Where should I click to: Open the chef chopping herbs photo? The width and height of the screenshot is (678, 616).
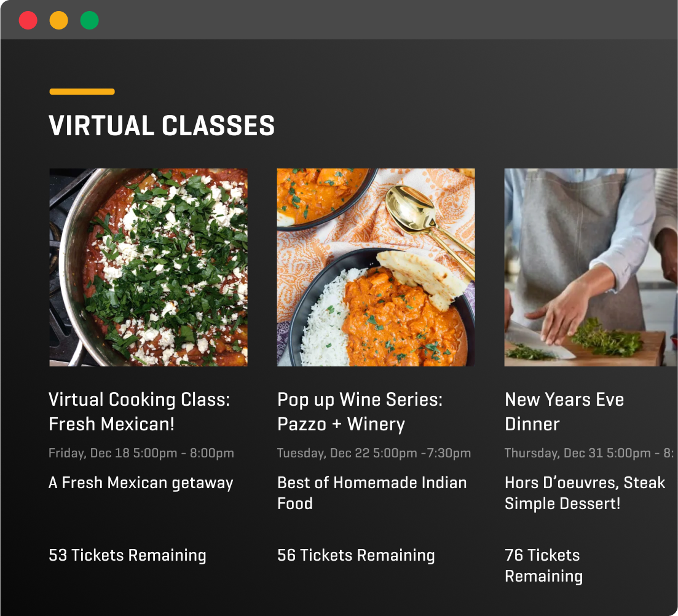pos(591,267)
